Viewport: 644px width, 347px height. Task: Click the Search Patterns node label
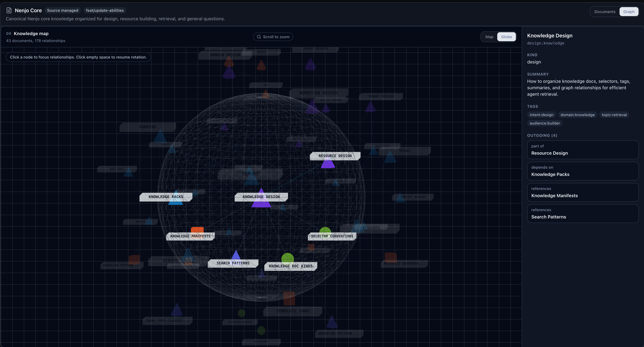coord(233,263)
